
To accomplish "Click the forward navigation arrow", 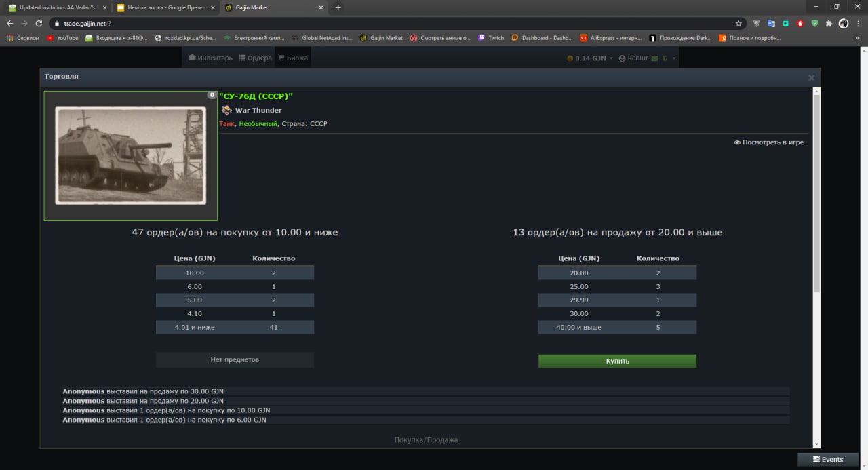I will [x=24, y=23].
